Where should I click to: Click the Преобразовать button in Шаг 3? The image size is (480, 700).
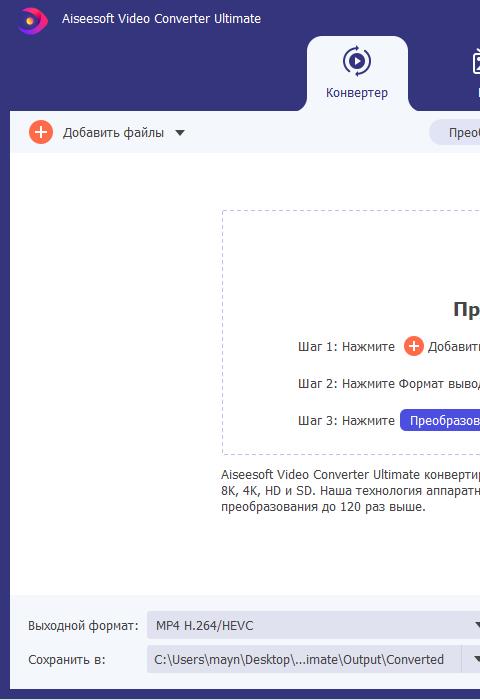(440, 420)
